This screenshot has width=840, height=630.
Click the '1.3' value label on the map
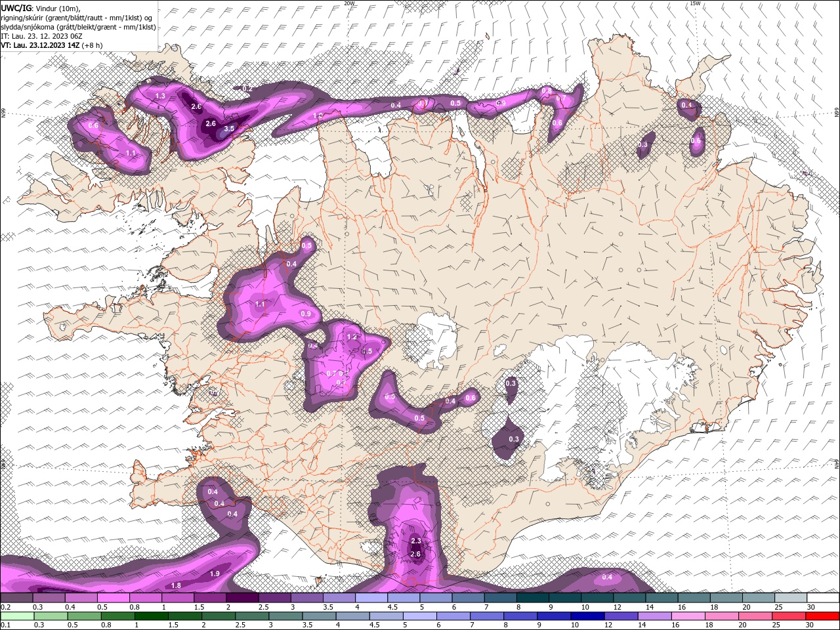pos(160,96)
